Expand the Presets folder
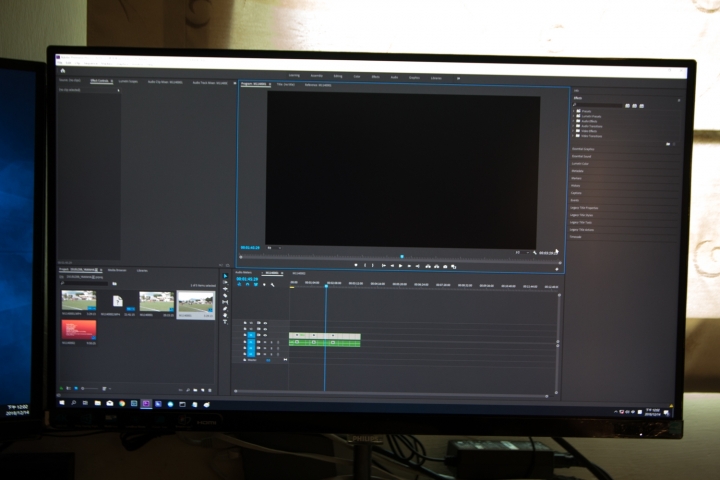The height and width of the screenshot is (480, 720). (x=573, y=111)
